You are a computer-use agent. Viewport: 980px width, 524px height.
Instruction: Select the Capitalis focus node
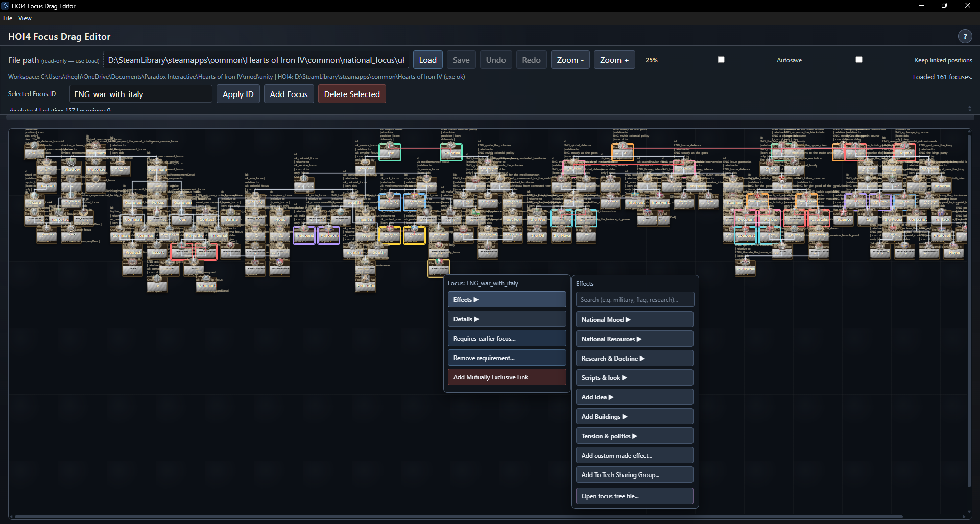pyautogui.click(x=819, y=218)
